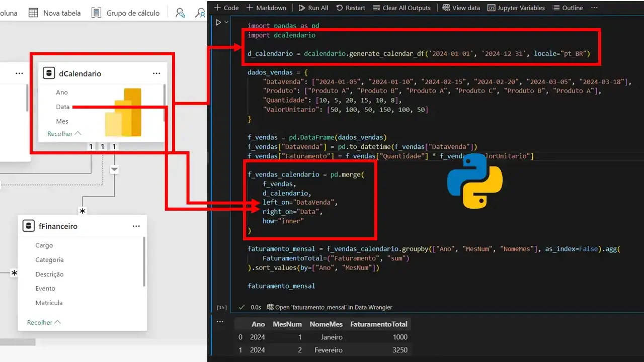Click the Janeiro cell in output table
The height and width of the screenshot is (362, 644).
332,337
